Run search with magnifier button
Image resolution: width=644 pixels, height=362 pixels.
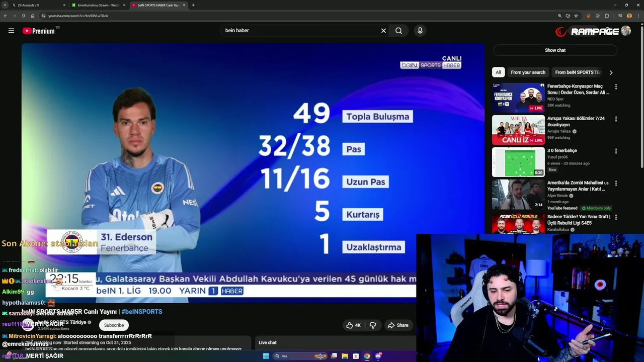pos(398,31)
